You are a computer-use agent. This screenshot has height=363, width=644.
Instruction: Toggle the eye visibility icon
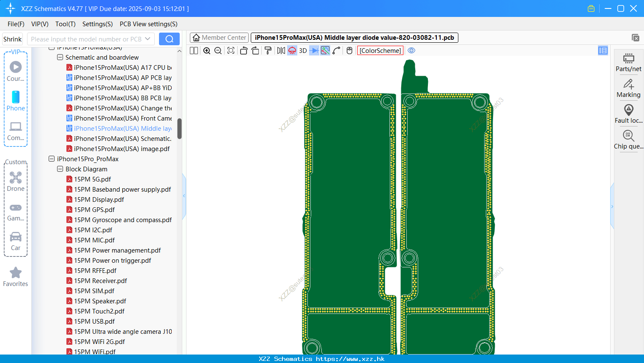pyautogui.click(x=411, y=50)
